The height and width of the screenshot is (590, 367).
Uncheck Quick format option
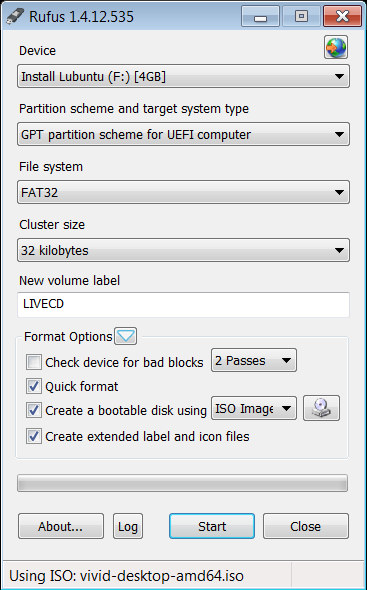tap(34, 386)
